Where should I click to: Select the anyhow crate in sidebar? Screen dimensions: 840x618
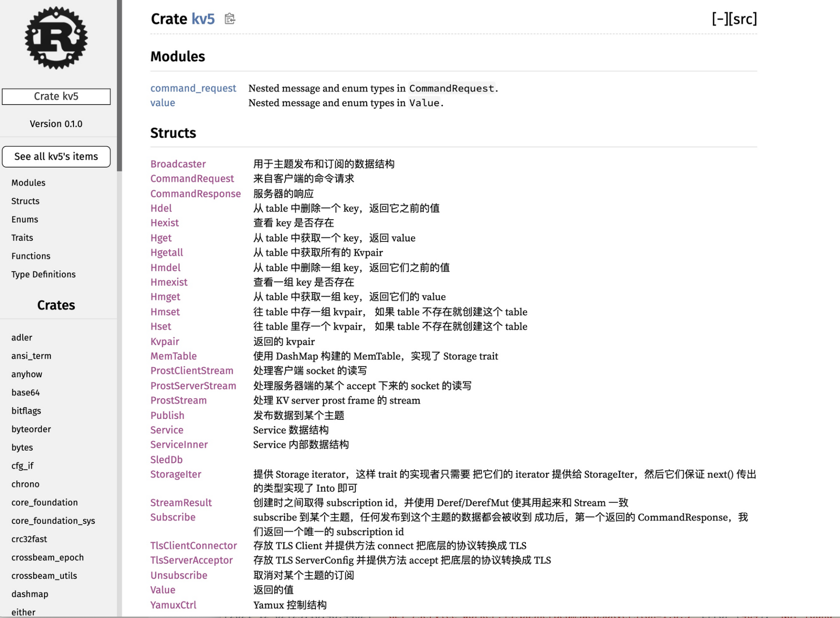tap(27, 374)
